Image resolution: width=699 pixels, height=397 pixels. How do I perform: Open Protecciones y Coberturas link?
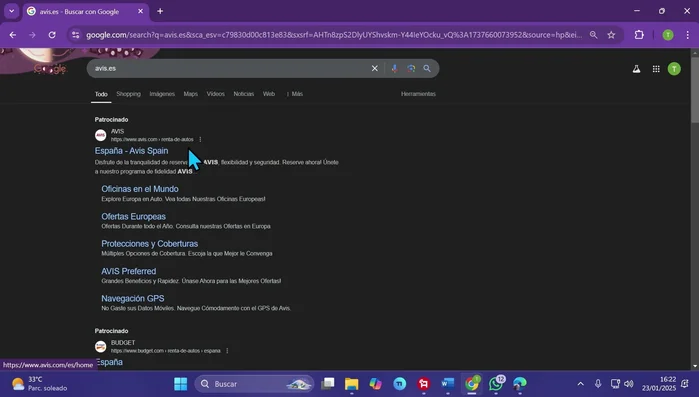tap(149, 244)
